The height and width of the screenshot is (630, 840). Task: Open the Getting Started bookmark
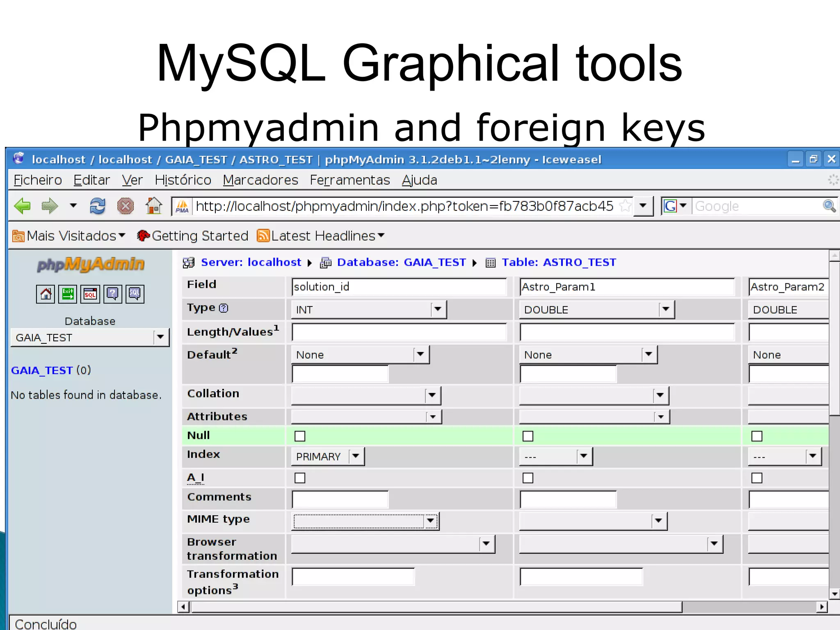pos(193,236)
